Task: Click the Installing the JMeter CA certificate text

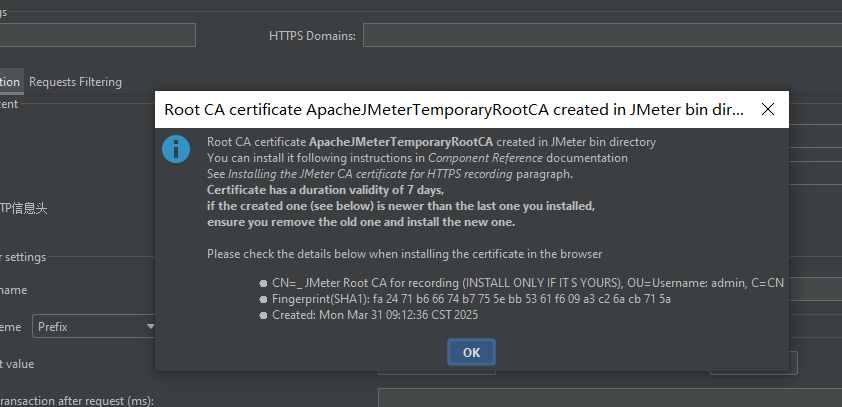Action: [x=371, y=174]
